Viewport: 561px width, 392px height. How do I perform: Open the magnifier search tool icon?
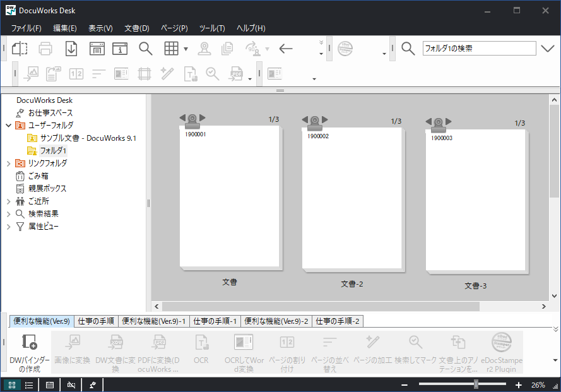tap(146, 49)
